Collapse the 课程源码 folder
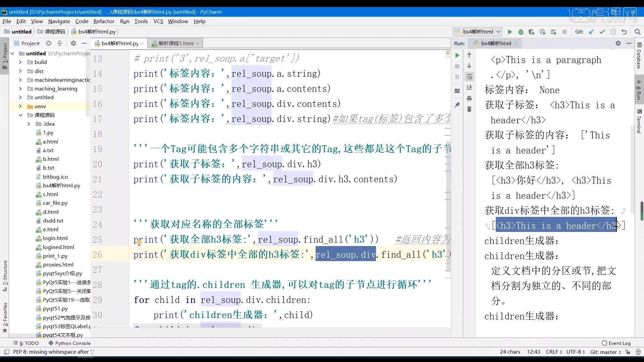This screenshot has height=362, width=644. [x=20, y=115]
